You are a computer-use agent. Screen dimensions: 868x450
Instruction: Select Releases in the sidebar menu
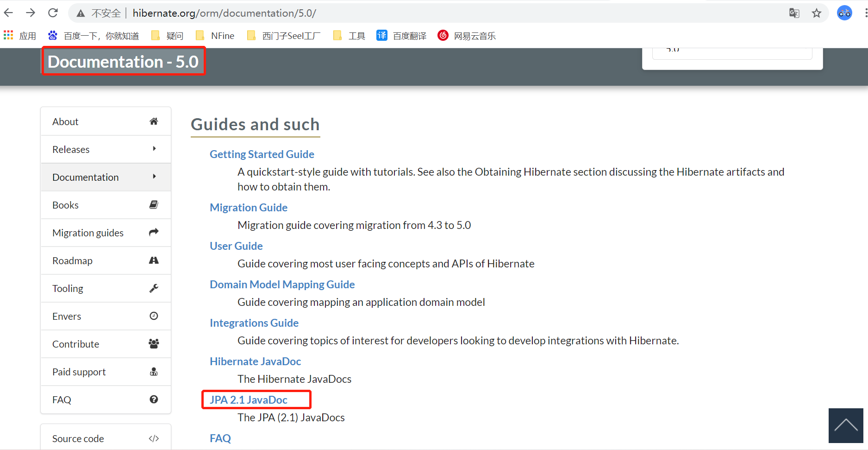coord(106,149)
